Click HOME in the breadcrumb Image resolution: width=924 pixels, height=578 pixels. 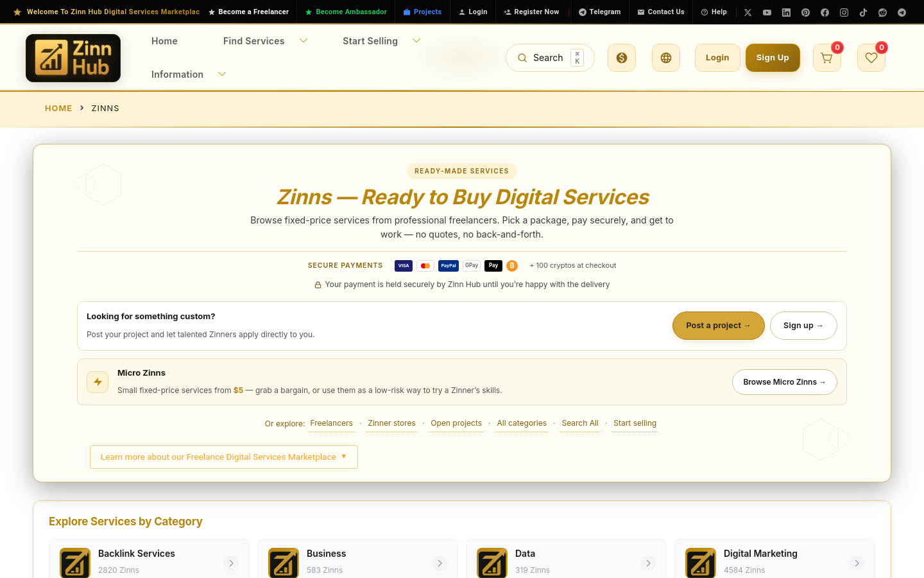tap(58, 109)
